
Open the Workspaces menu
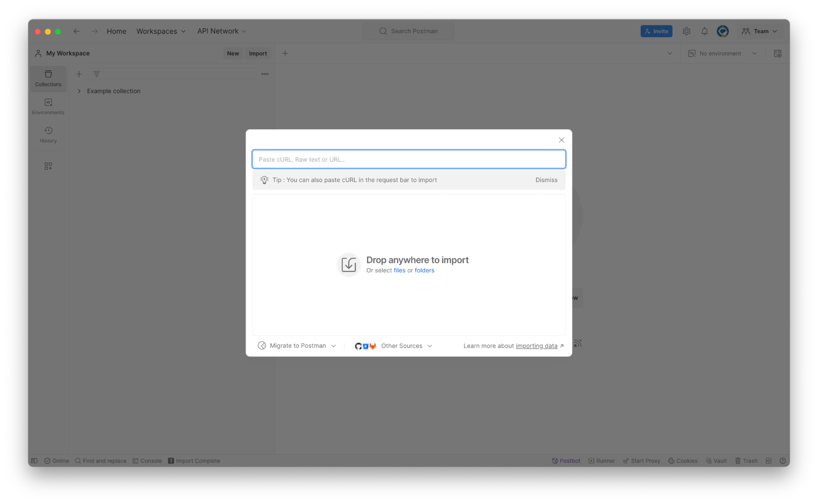coord(161,31)
